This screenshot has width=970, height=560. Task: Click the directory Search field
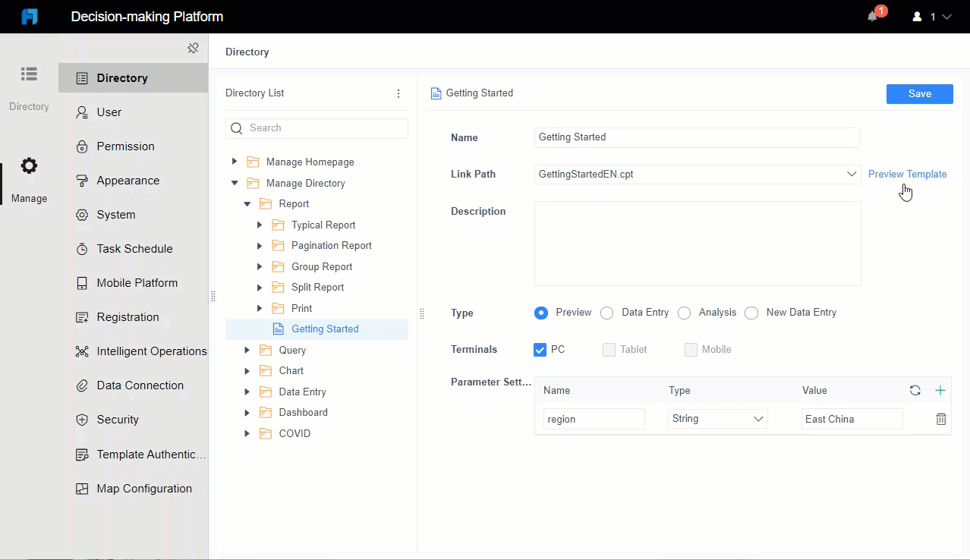[317, 128]
